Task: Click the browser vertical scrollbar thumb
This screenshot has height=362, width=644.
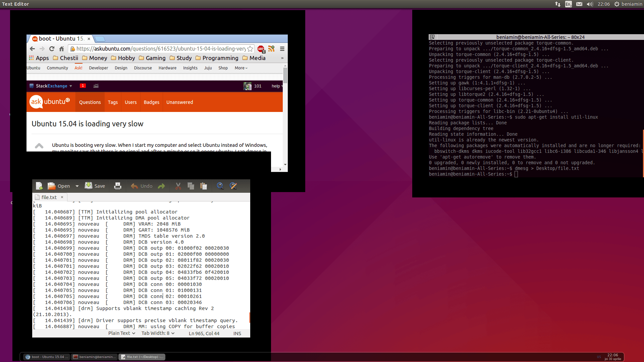Action: pyautogui.click(x=285, y=76)
